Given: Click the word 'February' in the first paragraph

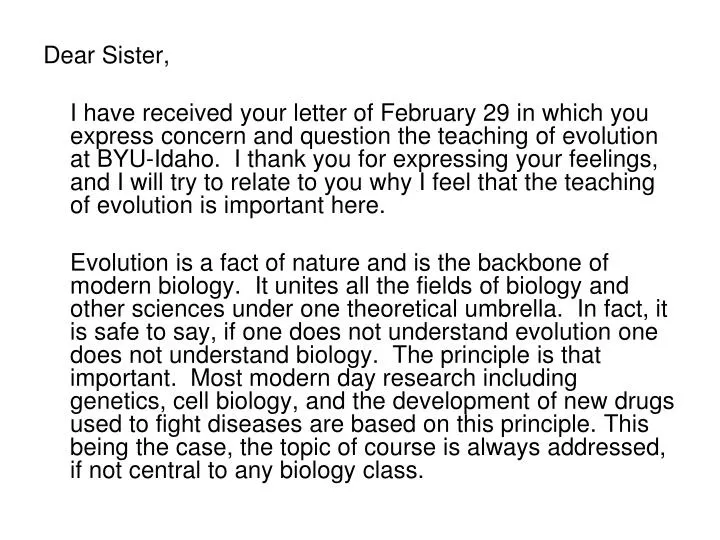Looking at the screenshot, I should pos(428,113).
